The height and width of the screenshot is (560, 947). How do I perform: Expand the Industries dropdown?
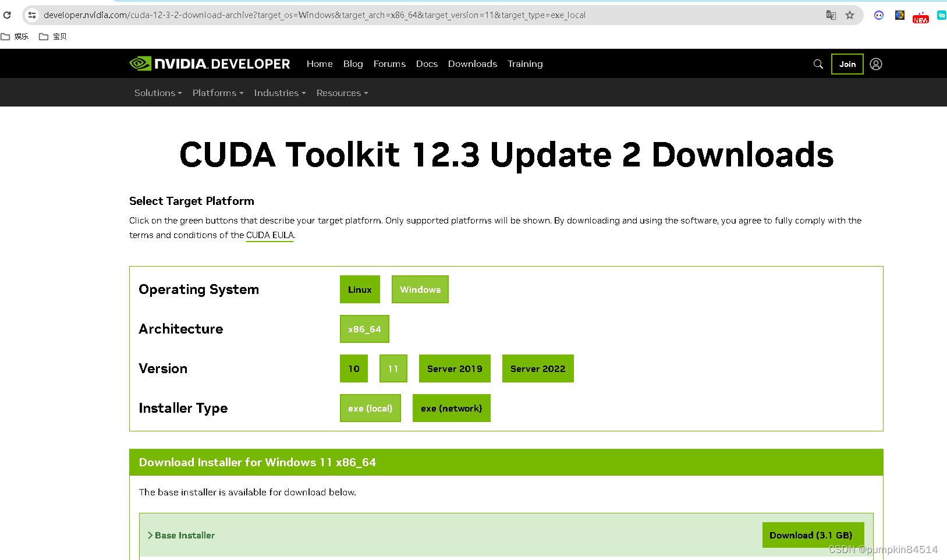280,93
